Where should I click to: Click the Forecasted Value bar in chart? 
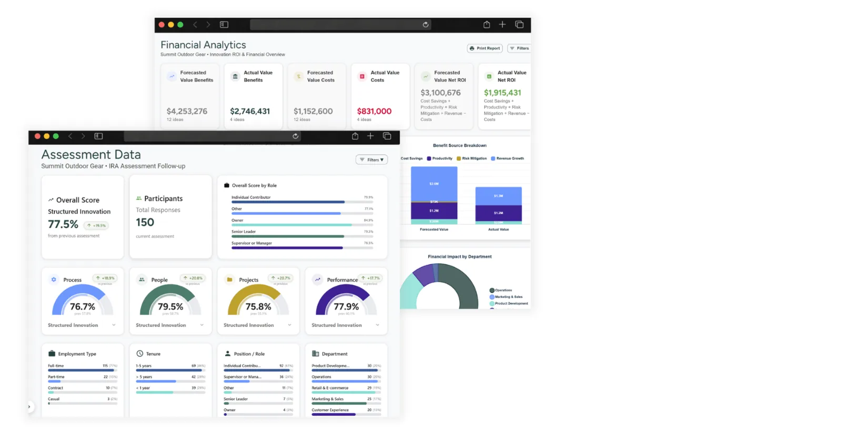click(x=434, y=195)
